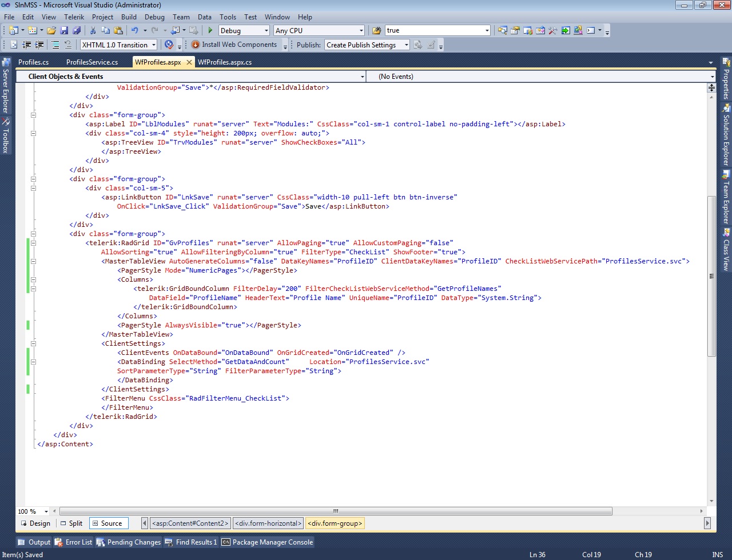Viewport: 732px width, 560px height.
Task: Click the Paste clipboard icon
Action: click(118, 30)
